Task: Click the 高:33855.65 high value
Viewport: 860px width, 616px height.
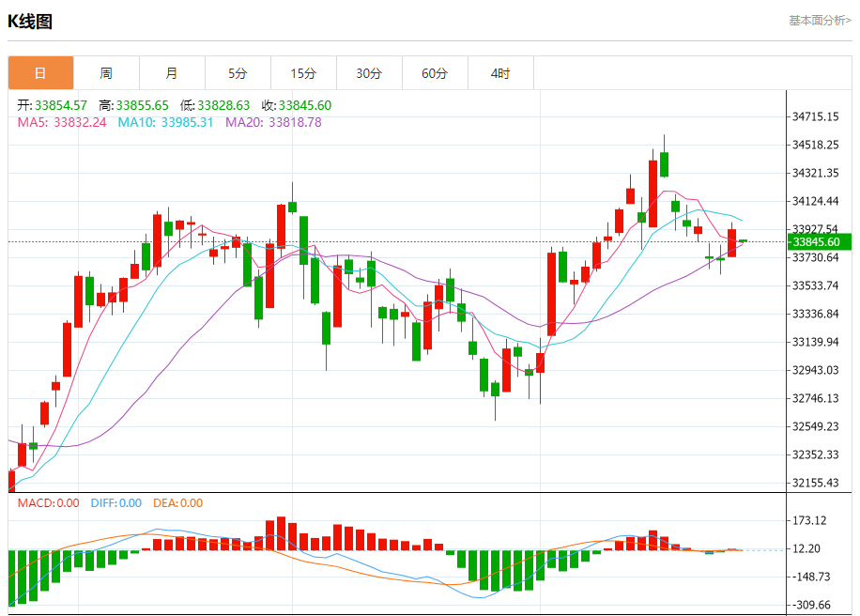Action: coord(134,105)
